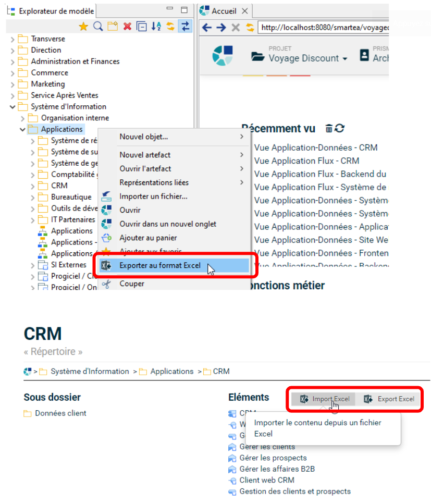Click the red X delete icon
The width and height of the screenshot is (431, 504).
click(127, 27)
